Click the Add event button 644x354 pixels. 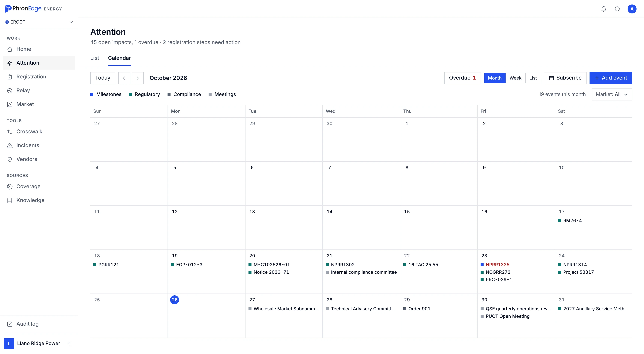pos(610,78)
